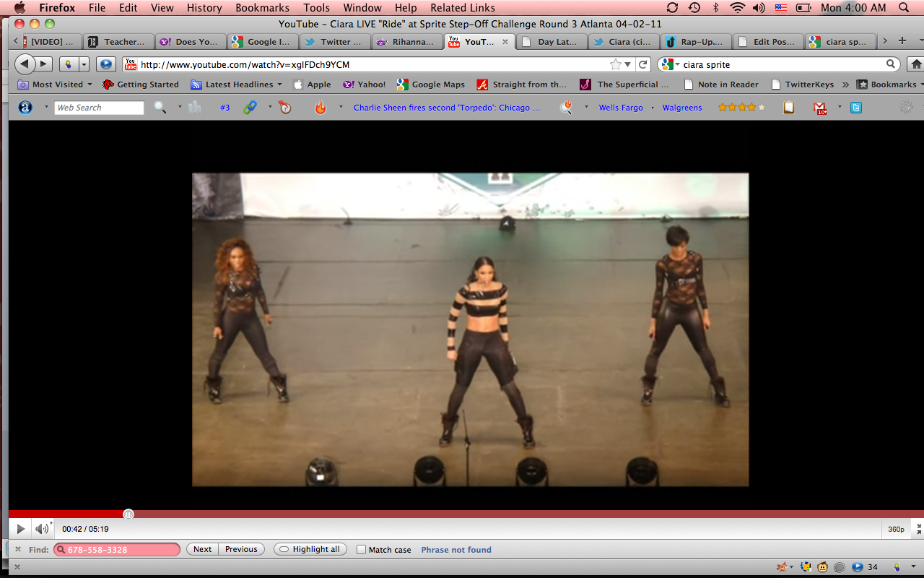Open a new tab with plus icon
This screenshot has width=924, height=578.
(902, 41)
